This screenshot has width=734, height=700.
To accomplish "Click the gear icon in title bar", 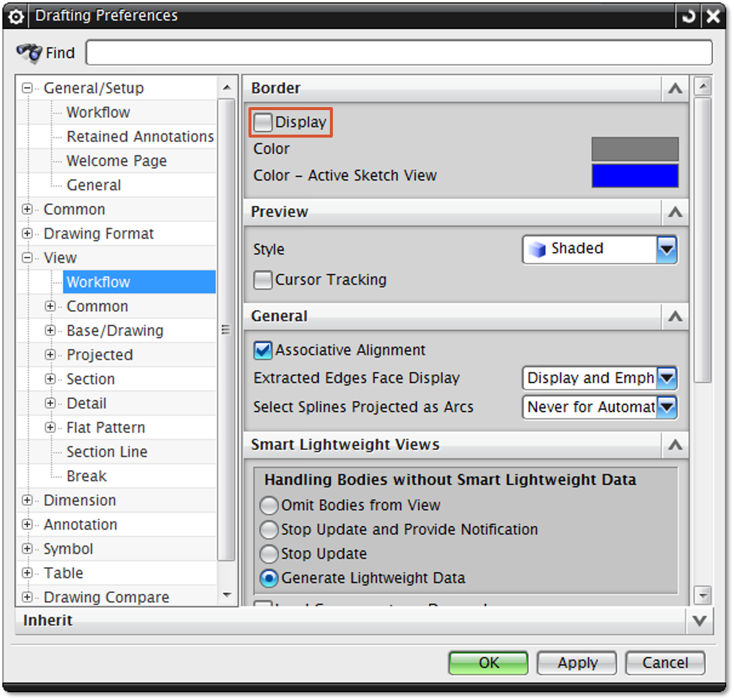I will (16, 16).
